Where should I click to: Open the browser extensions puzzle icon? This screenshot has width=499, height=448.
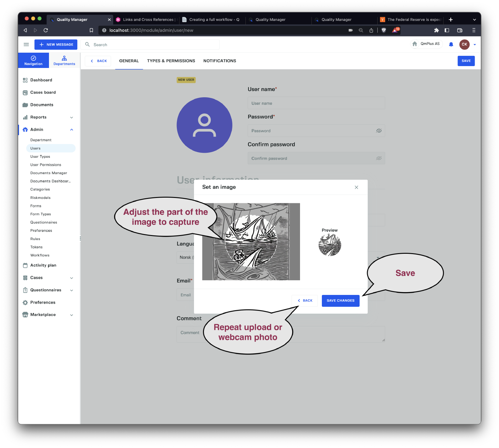tap(436, 30)
